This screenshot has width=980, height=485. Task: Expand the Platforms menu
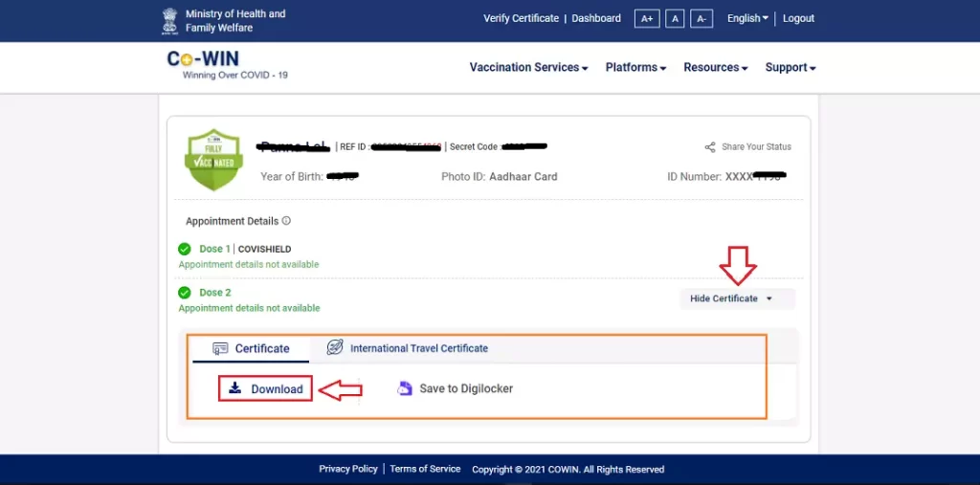635,68
